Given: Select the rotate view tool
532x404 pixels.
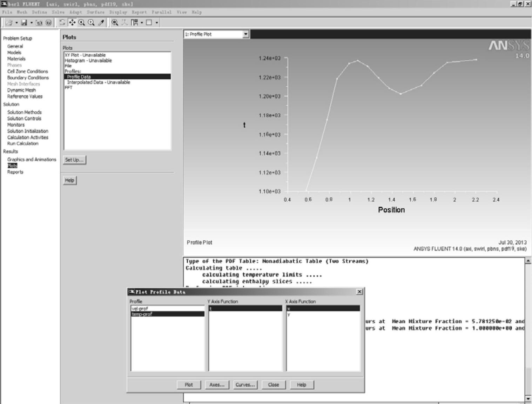Looking at the screenshot, I should pos(62,22).
